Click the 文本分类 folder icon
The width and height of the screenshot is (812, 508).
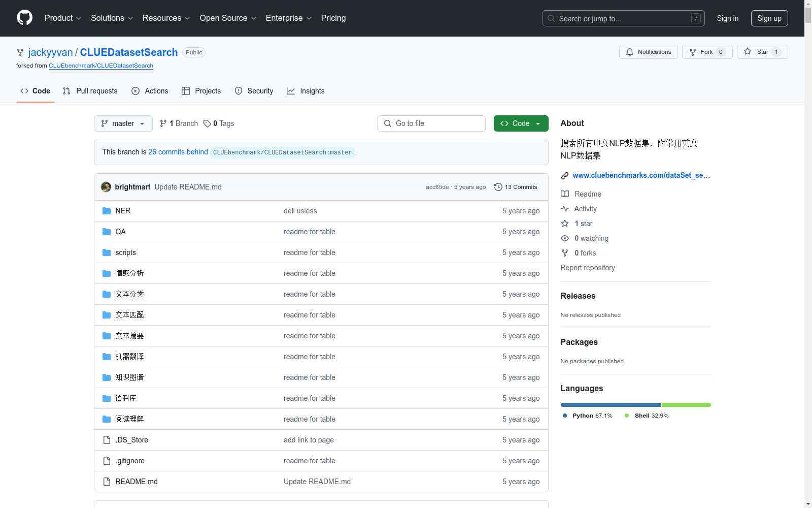(x=107, y=294)
